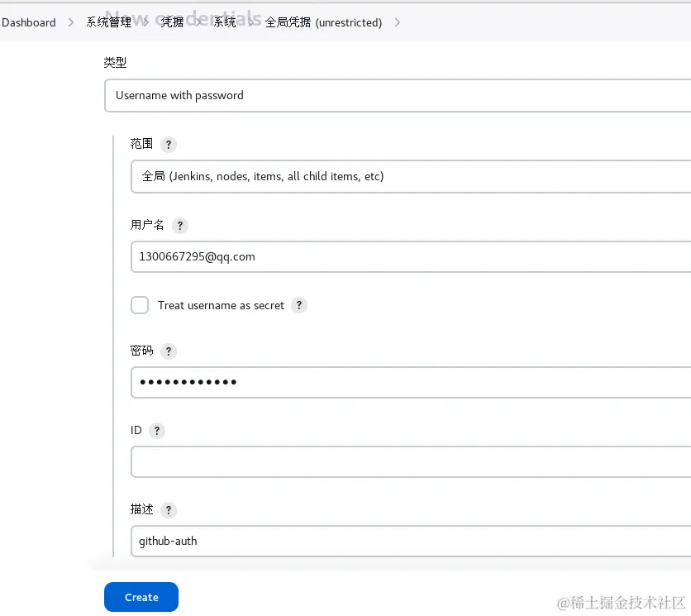Image resolution: width=691 pixels, height=616 pixels.
Task: Expand the chevron after Dashboard breadcrumb
Action: point(71,22)
